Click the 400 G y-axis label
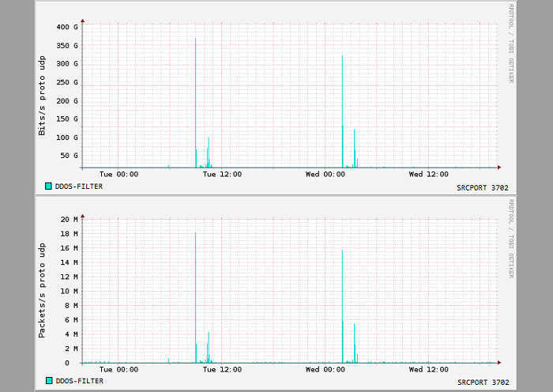 (67, 27)
